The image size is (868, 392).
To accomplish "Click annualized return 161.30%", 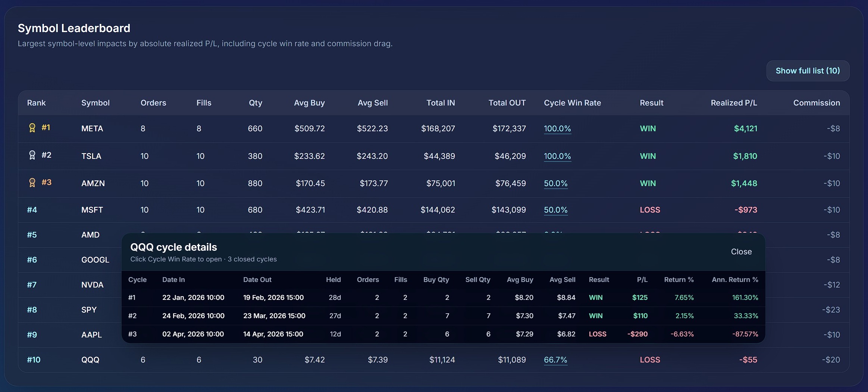I will [x=745, y=298].
